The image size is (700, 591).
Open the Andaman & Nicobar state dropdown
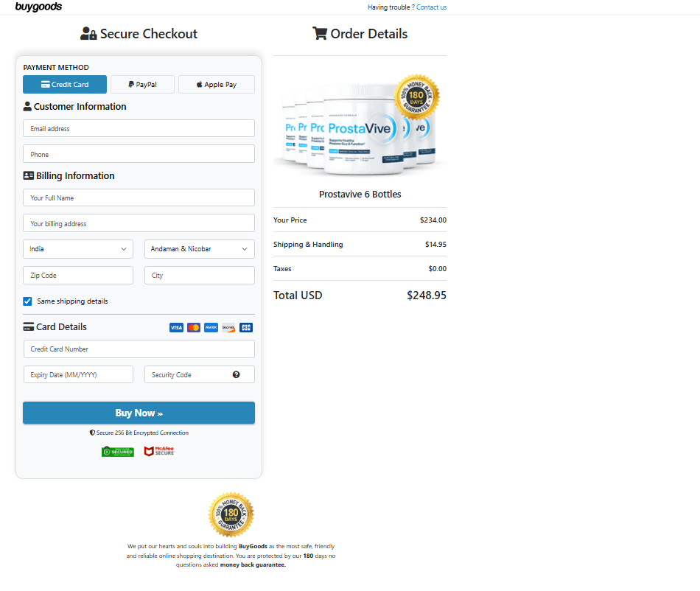(x=199, y=249)
